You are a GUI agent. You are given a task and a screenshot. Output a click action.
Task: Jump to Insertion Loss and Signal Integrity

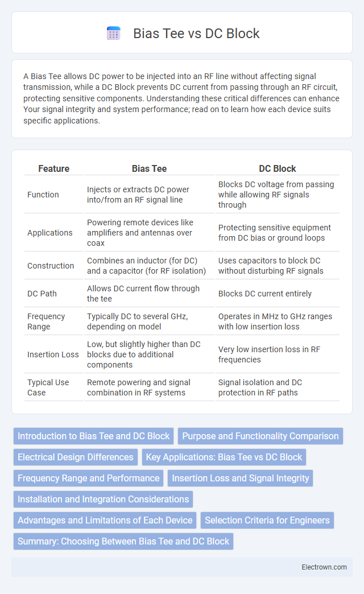[x=241, y=478]
